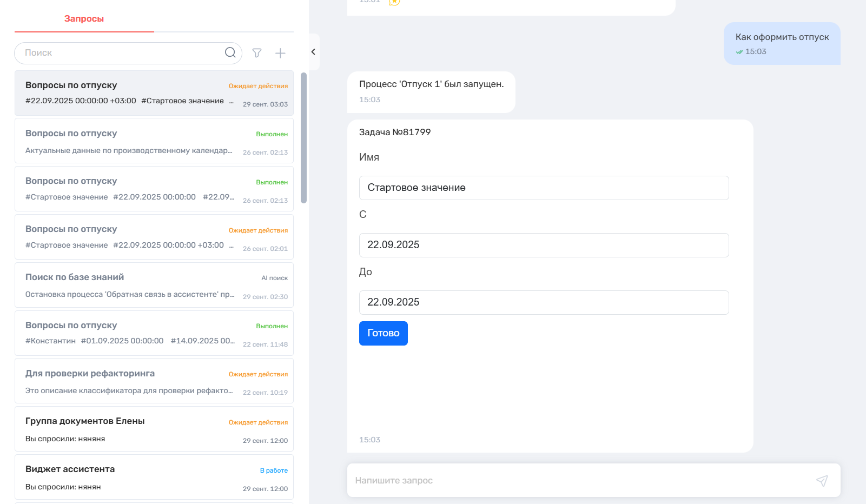Edit the Имя field with Стартовое значение
The height and width of the screenshot is (504, 866).
coord(544,188)
